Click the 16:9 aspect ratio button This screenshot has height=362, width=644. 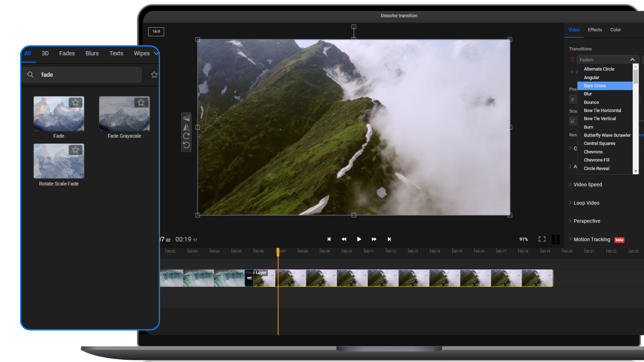point(156,32)
